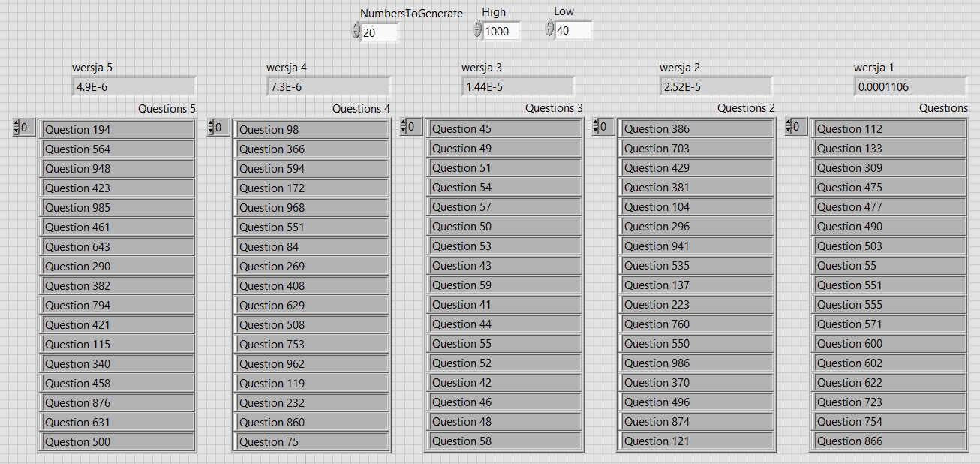
Task: Select the 'Question 760' row
Action: (x=697, y=324)
